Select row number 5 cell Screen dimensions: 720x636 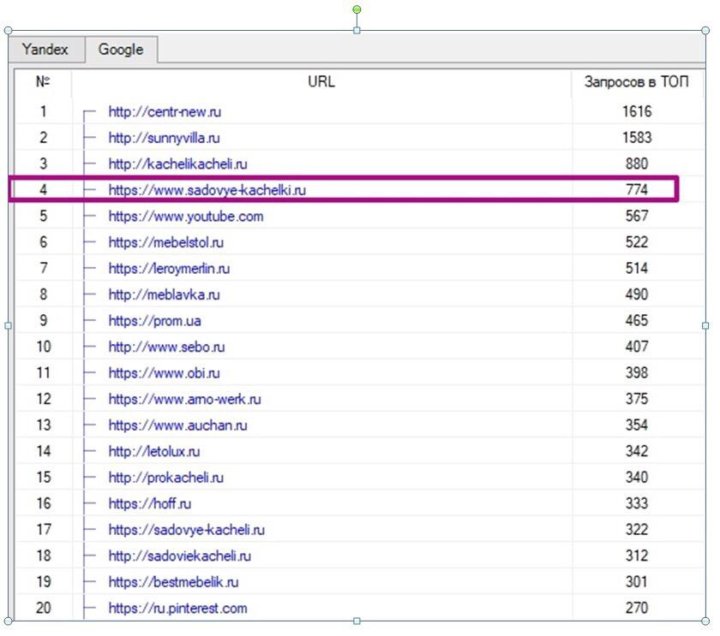coord(43,216)
